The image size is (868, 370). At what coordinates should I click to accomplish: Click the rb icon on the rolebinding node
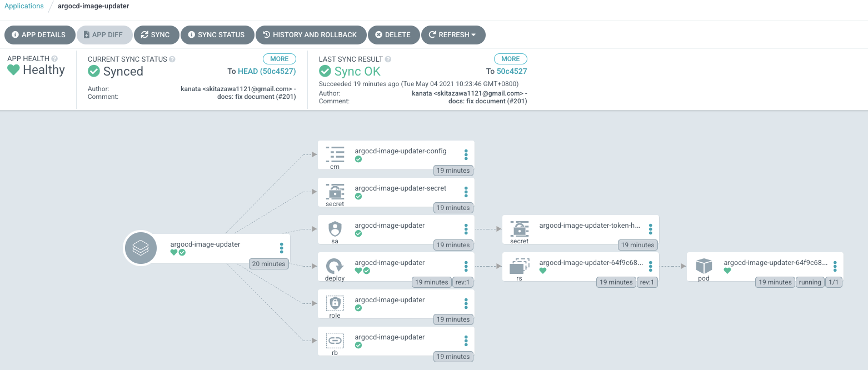click(x=335, y=341)
